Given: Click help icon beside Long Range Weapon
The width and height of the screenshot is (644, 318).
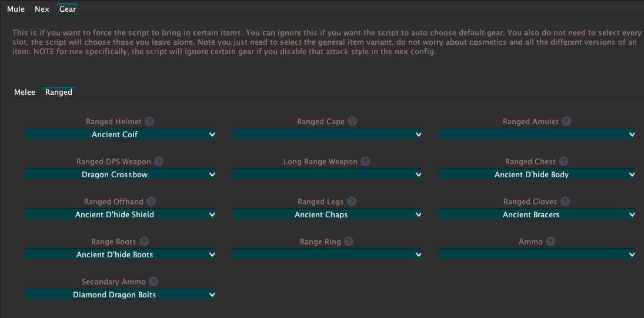Looking at the screenshot, I should 365,161.
